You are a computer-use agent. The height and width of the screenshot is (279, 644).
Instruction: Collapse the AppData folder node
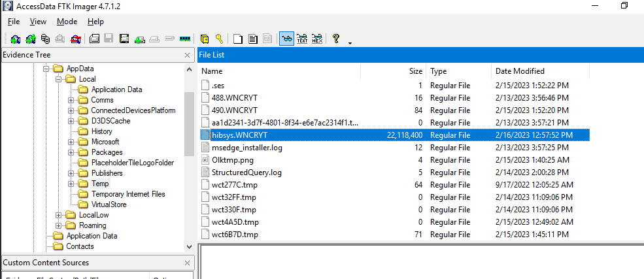click(46, 69)
